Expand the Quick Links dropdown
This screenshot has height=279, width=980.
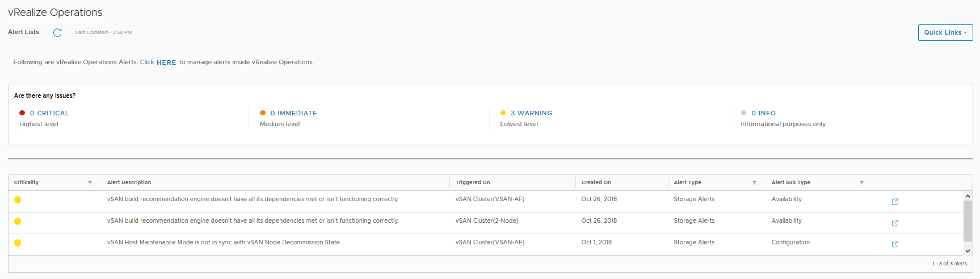click(x=945, y=32)
